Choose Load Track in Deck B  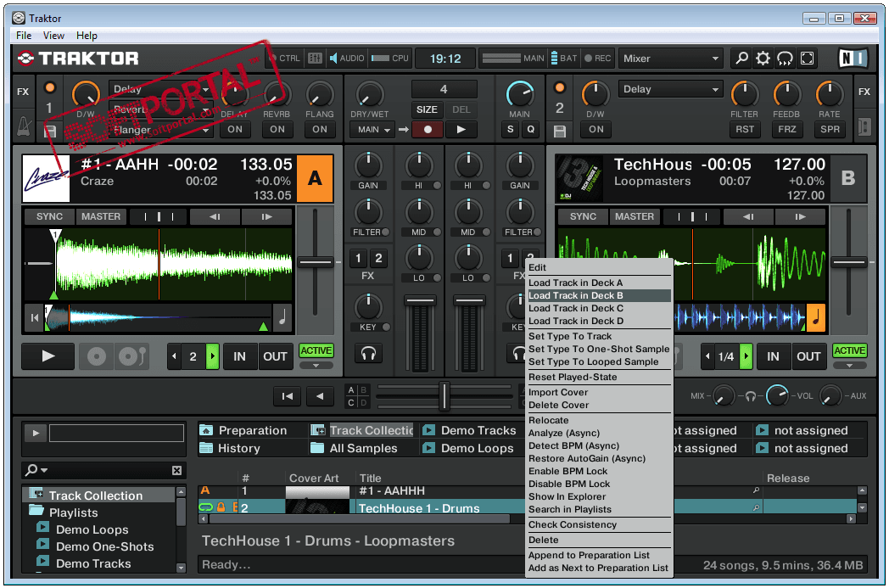pyautogui.click(x=599, y=295)
